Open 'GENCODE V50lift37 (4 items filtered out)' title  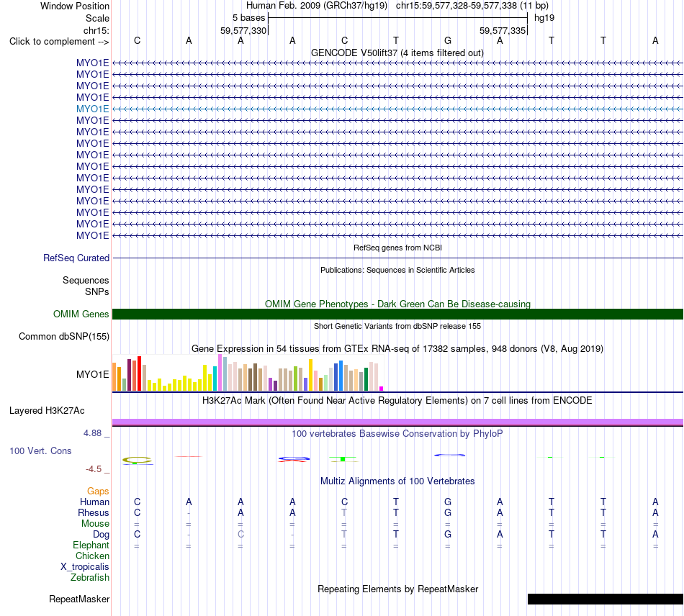coord(397,53)
